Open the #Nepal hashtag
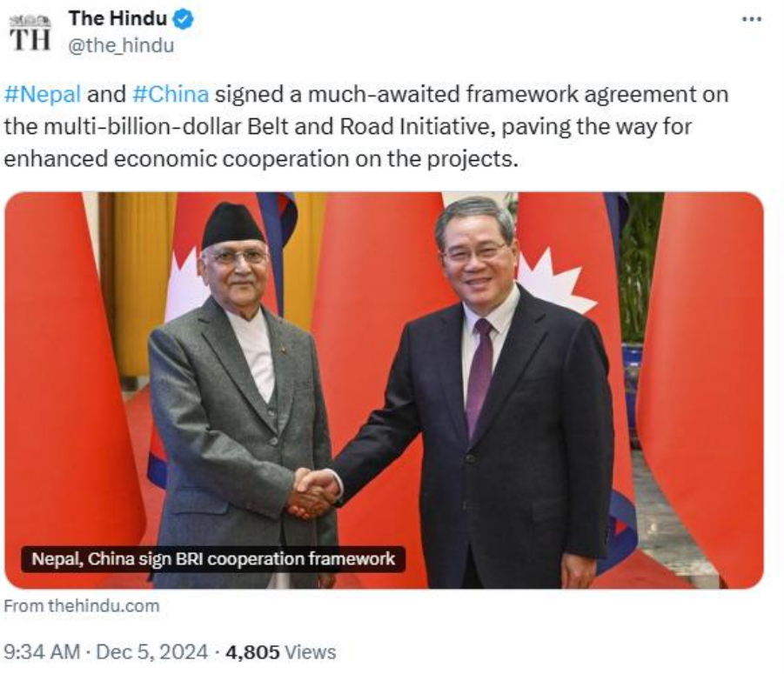The width and height of the screenshot is (784, 674). (x=43, y=95)
